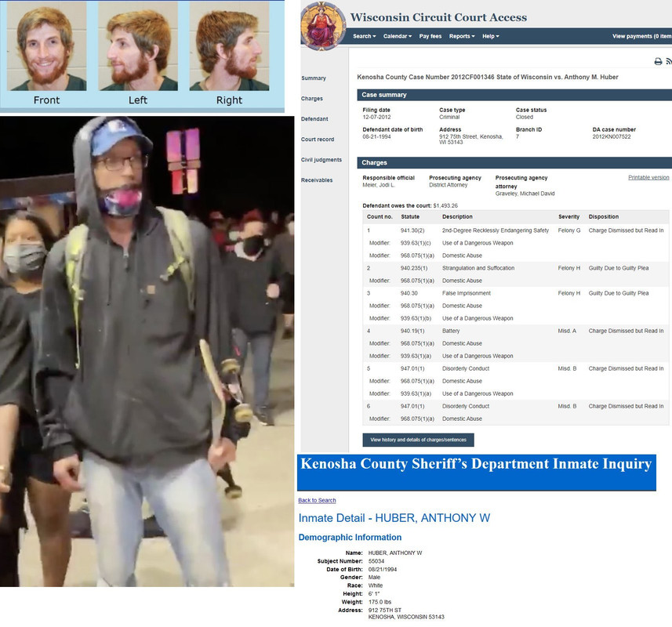Click statute 941.30(2) cell
This screenshot has width=672, height=627.
pos(412,230)
